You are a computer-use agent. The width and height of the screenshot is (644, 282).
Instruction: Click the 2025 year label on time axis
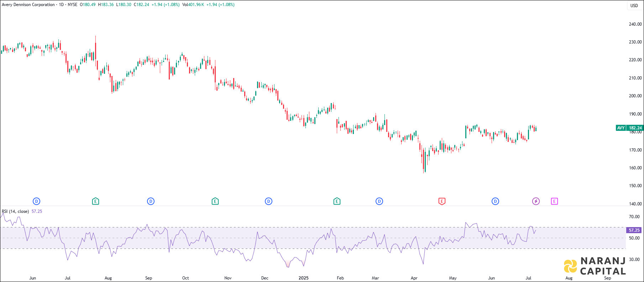[303, 278]
